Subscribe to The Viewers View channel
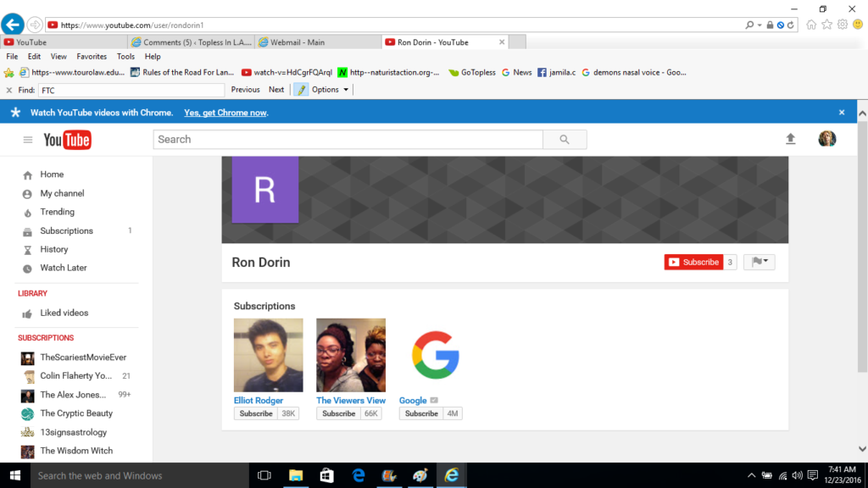This screenshot has width=868, height=488. tap(339, 413)
